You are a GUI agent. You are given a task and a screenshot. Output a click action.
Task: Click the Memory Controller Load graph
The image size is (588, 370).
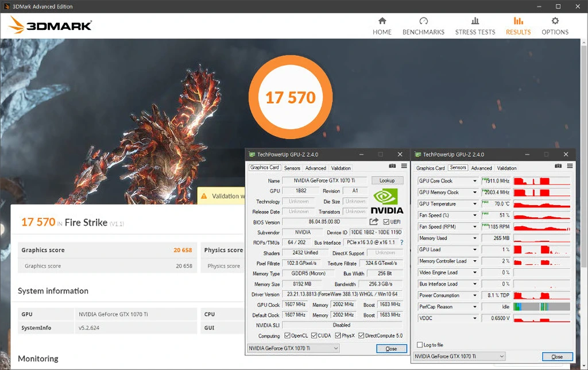click(x=542, y=261)
